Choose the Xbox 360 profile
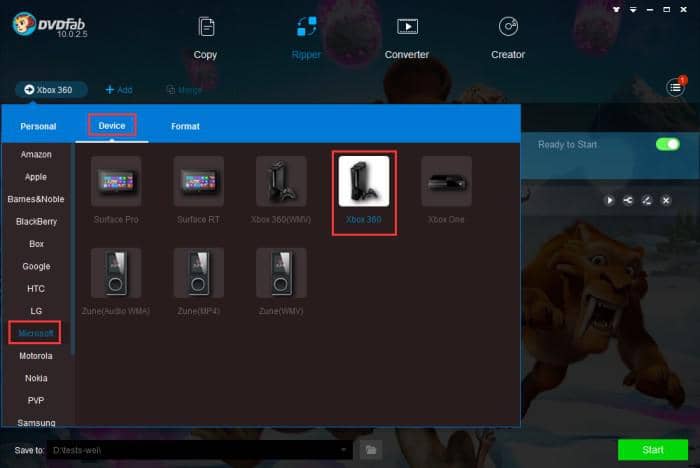Image resolution: width=700 pixels, height=468 pixels. point(364,190)
